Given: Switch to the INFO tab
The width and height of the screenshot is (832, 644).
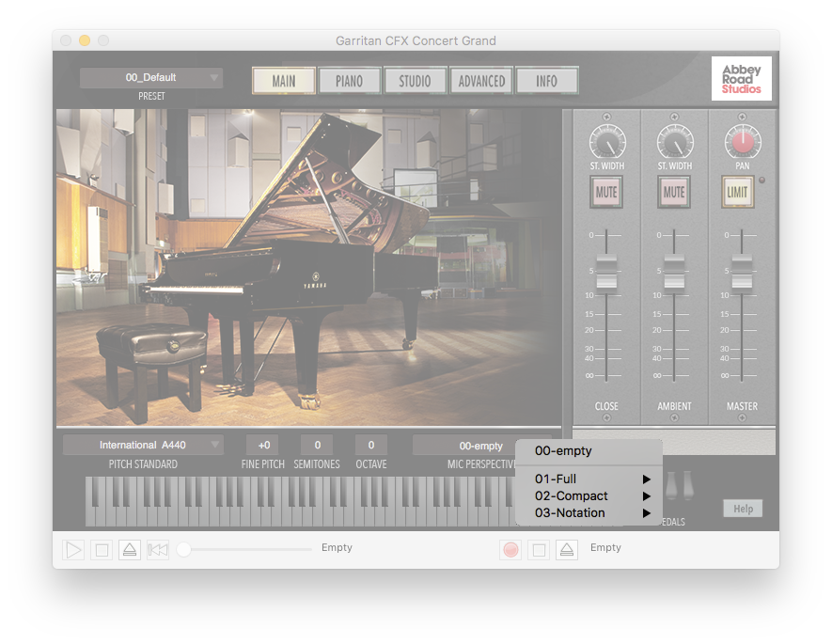Looking at the screenshot, I should point(546,81).
